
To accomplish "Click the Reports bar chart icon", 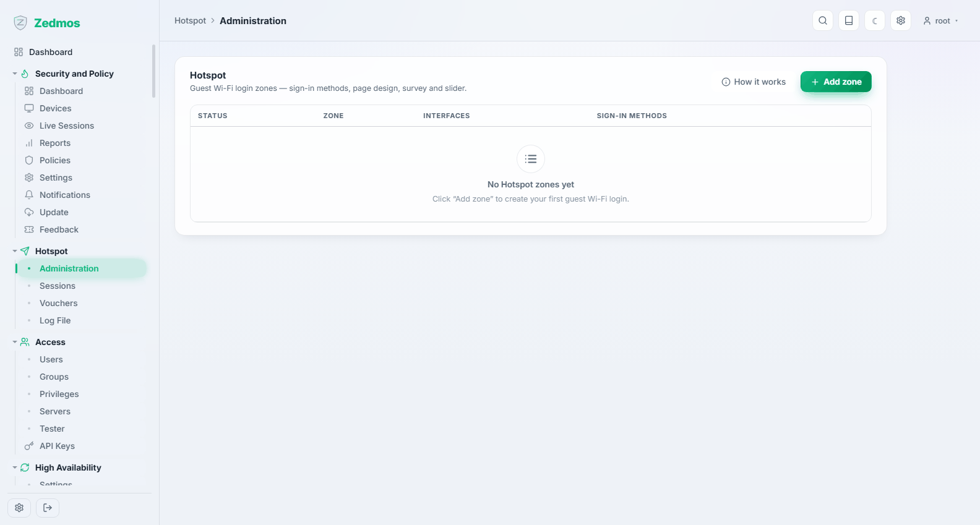I will pos(29,143).
